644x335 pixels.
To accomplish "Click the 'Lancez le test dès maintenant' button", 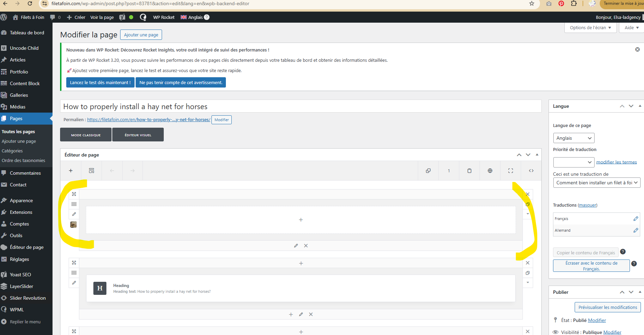I will click(100, 82).
